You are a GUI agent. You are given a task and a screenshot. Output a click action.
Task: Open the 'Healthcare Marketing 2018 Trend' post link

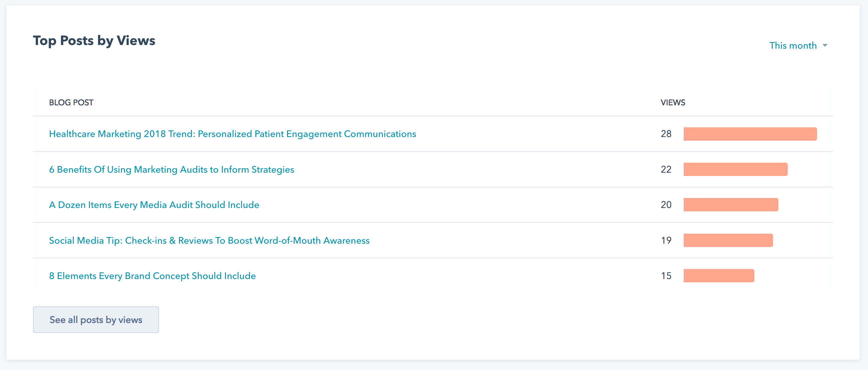coord(233,134)
